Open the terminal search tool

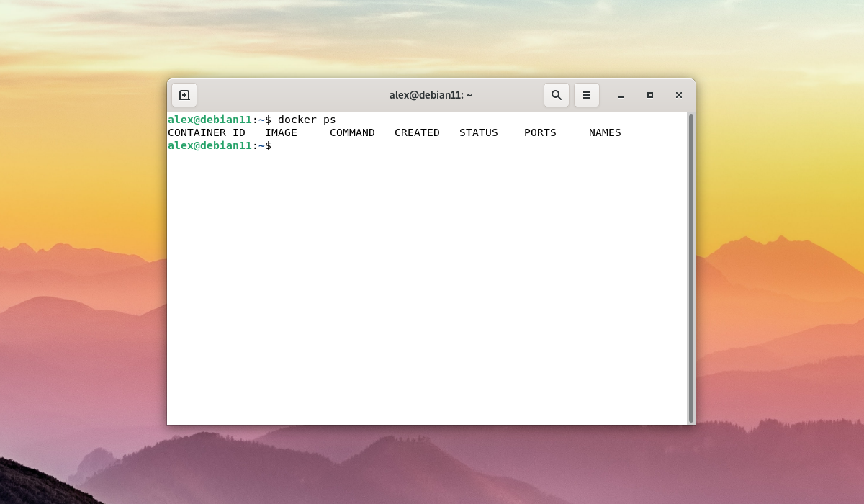tap(557, 95)
